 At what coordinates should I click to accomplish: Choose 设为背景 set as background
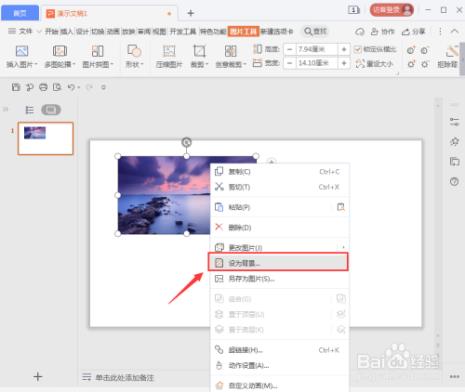pyautogui.click(x=278, y=263)
